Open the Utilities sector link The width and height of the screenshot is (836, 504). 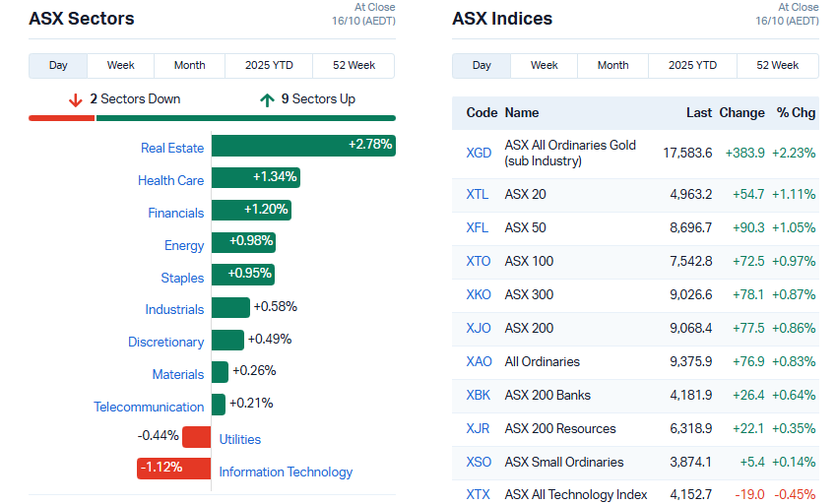coord(239,440)
